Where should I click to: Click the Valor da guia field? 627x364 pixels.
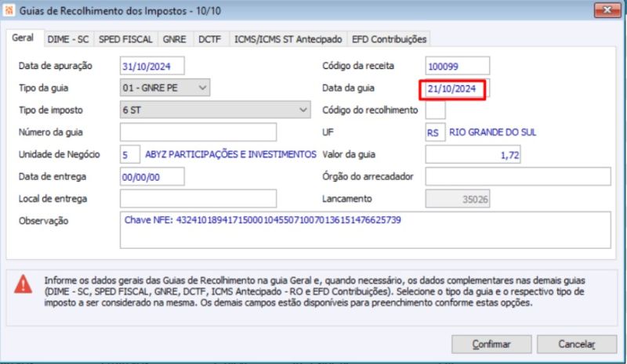point(473,155)
